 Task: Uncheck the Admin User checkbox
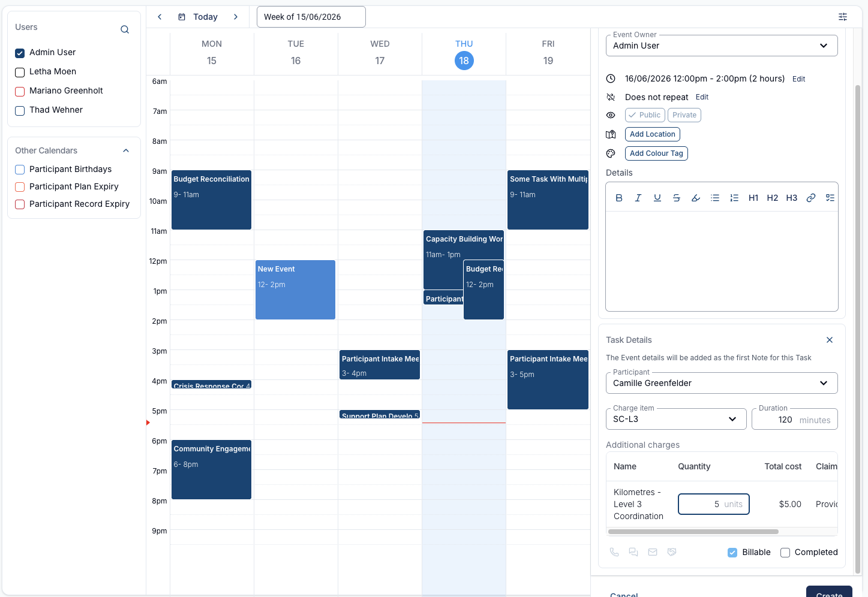click(x=20, y=53)
